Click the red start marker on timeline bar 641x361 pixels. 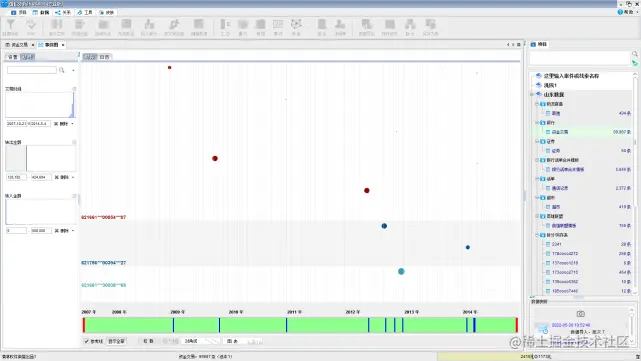click(84, 325)
